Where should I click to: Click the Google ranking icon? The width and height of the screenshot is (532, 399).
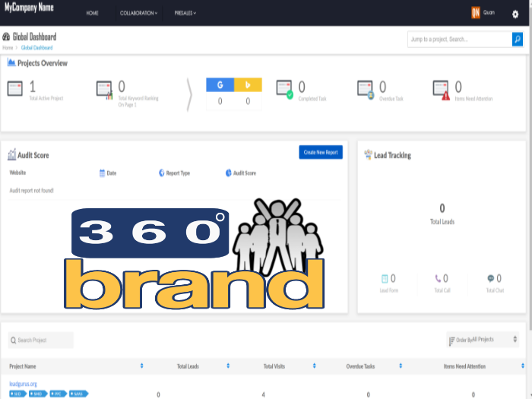pyautogui.click(x=220, y=84)
